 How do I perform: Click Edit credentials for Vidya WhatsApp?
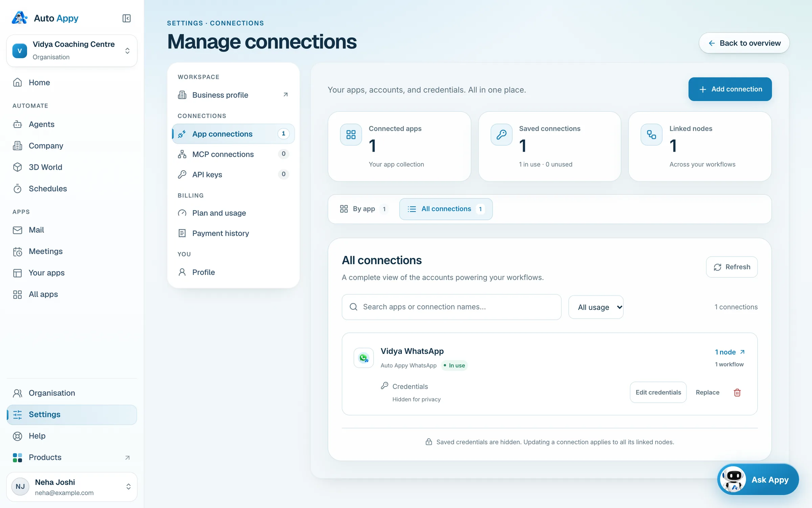[658, 393]
